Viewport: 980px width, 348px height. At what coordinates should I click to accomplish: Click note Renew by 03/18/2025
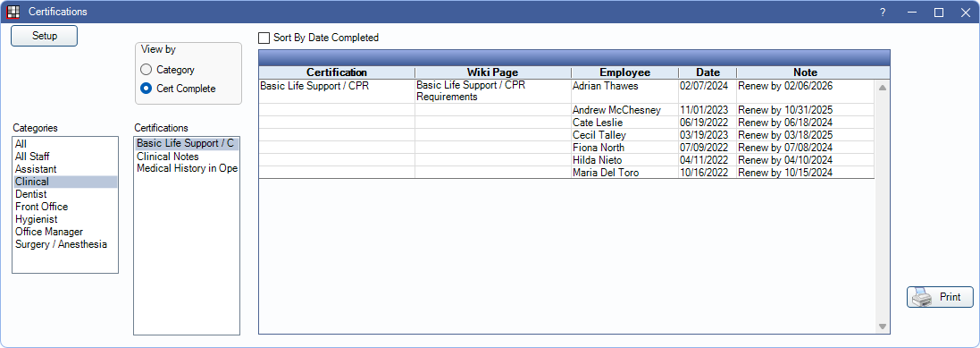[x=806, y=135]
